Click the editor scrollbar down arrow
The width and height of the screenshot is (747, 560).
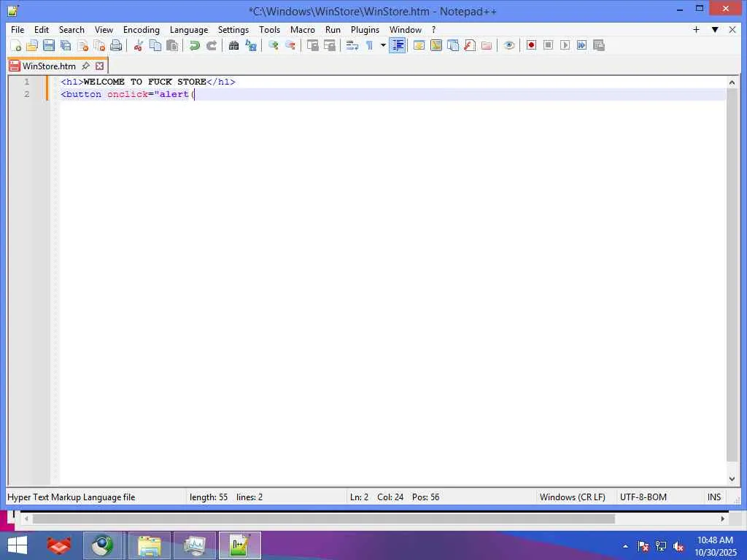click(732, 478)
